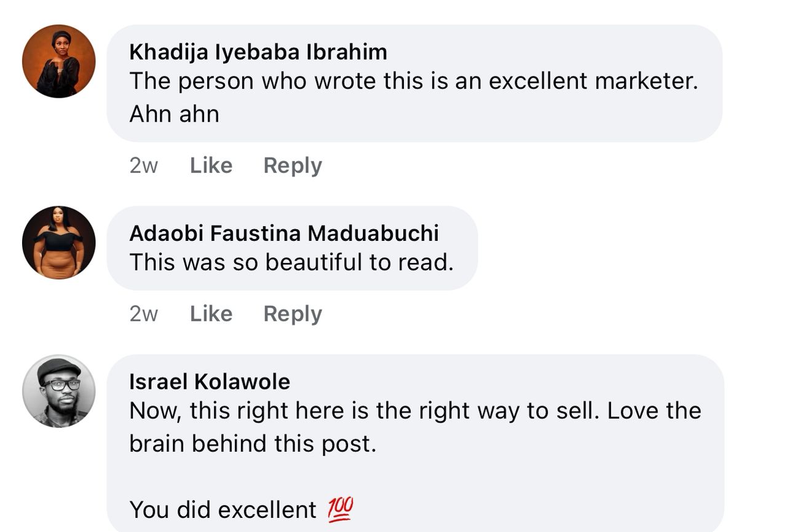The width and height of the screenshot is (787, 532).
Task: Reply to Khadija's excellent marketer comment
Action: pyautogui.click(x=293, y=166)
